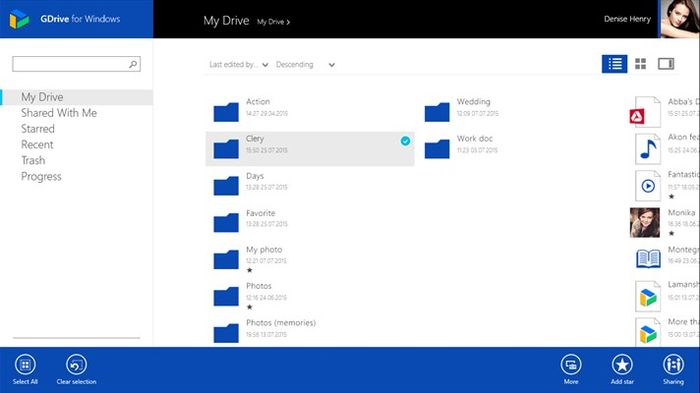Open the Monika photo thumbnail
700x393 pixels.
point(645,222)
